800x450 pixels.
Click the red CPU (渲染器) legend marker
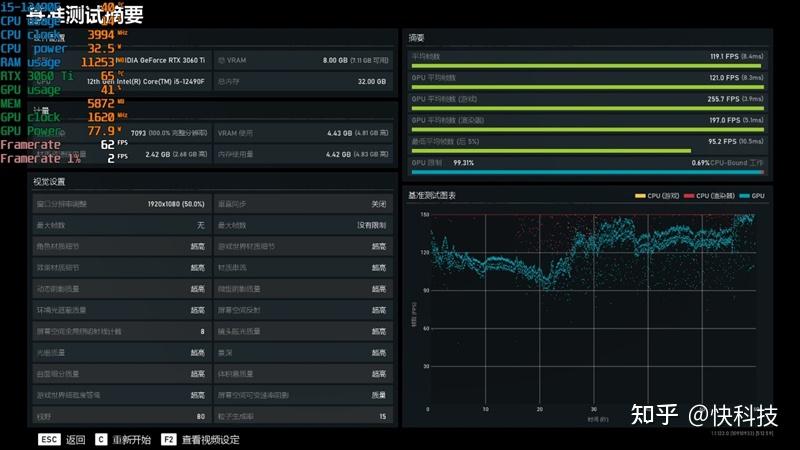(x=689, y=196)
